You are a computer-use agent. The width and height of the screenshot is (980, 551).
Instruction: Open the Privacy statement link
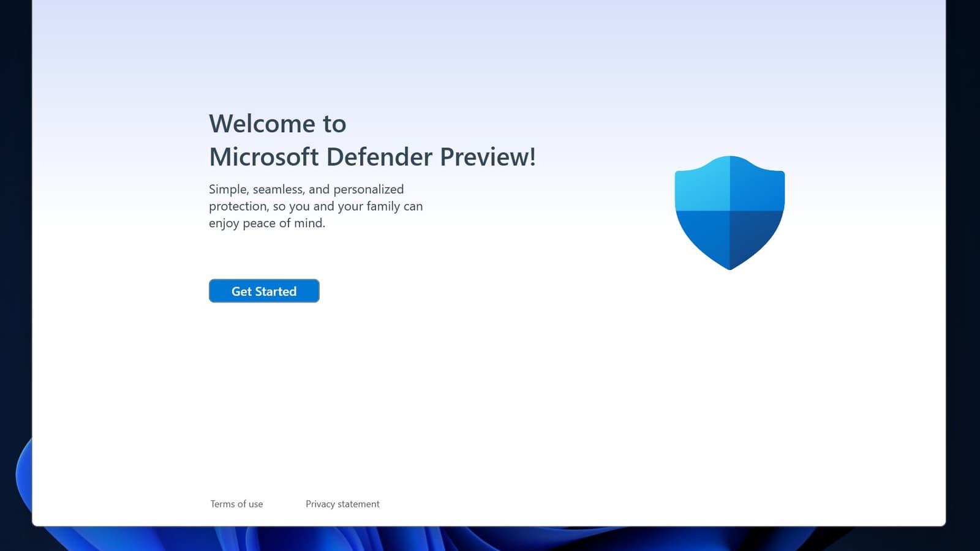[342, 504]
